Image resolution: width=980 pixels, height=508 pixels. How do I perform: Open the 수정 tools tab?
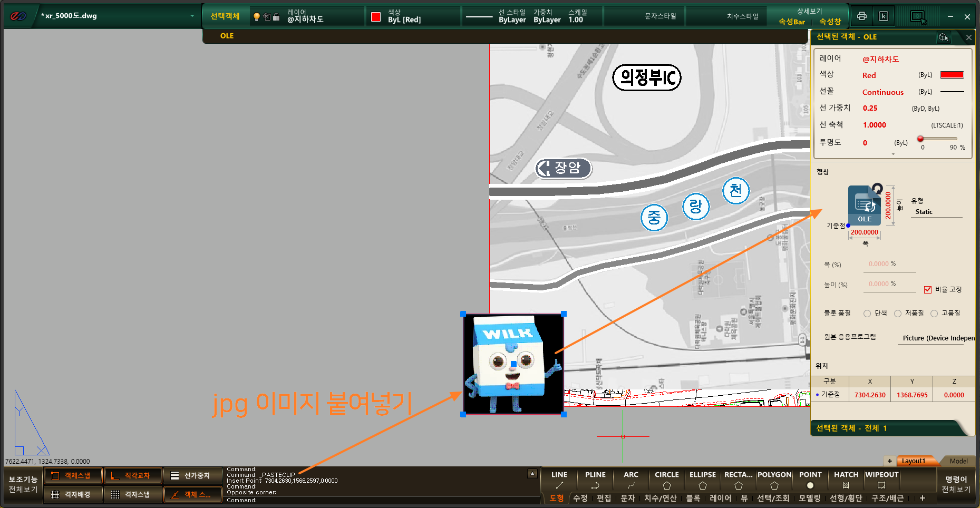click(x=580, y=498)
